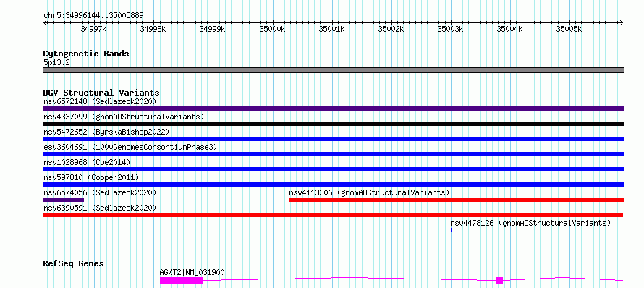Click the large magenta AGXT2 exon block

(182, 281)
